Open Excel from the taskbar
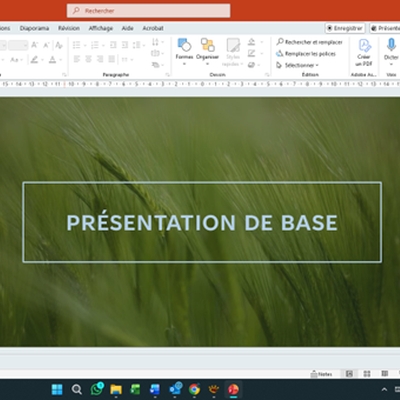Screen dimensions: 400x400 (x=135, y=389)
